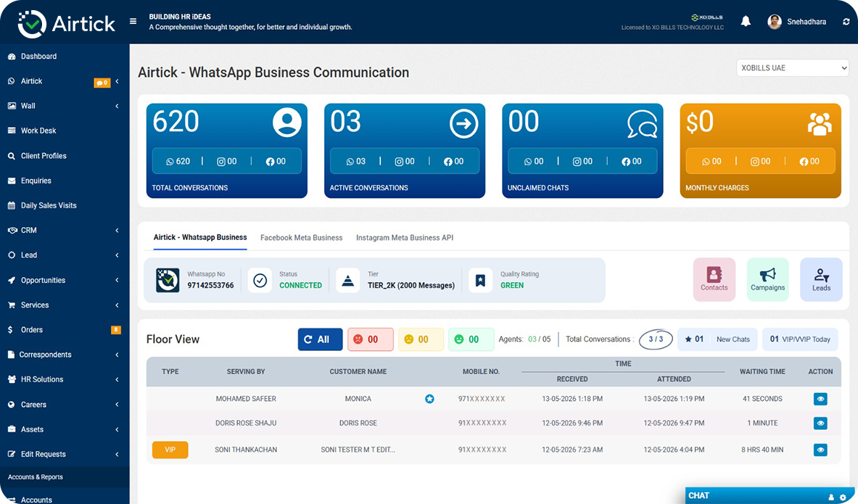Expand the Careers sidebar menu chevron
This screenshot has width=858, height=504.
[x=117, y=405]
